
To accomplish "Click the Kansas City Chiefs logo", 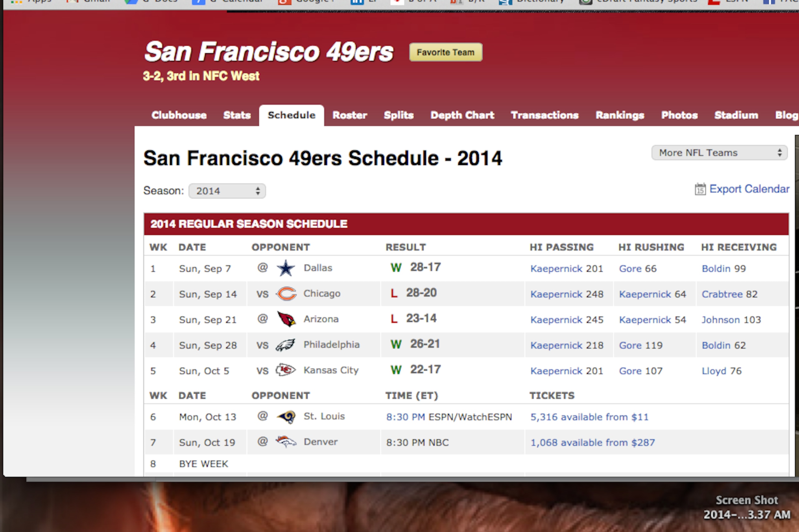I will [285, 370].
